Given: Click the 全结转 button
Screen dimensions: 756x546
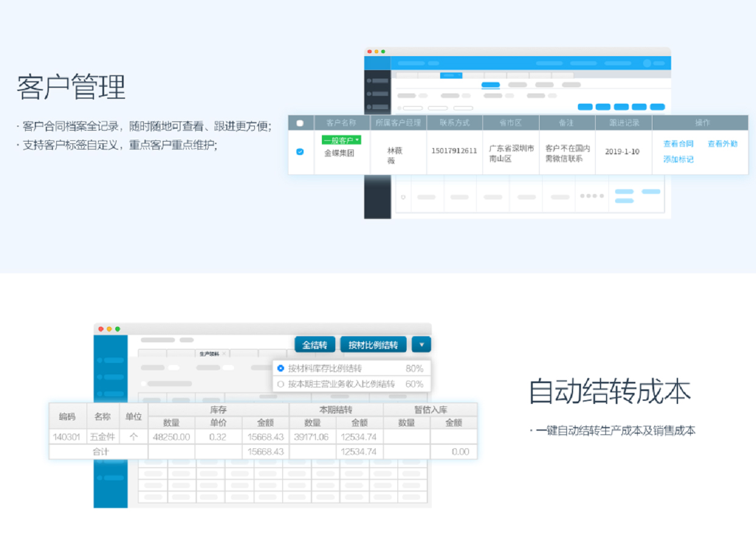Looking at the screenshot, I should point(315,345).
